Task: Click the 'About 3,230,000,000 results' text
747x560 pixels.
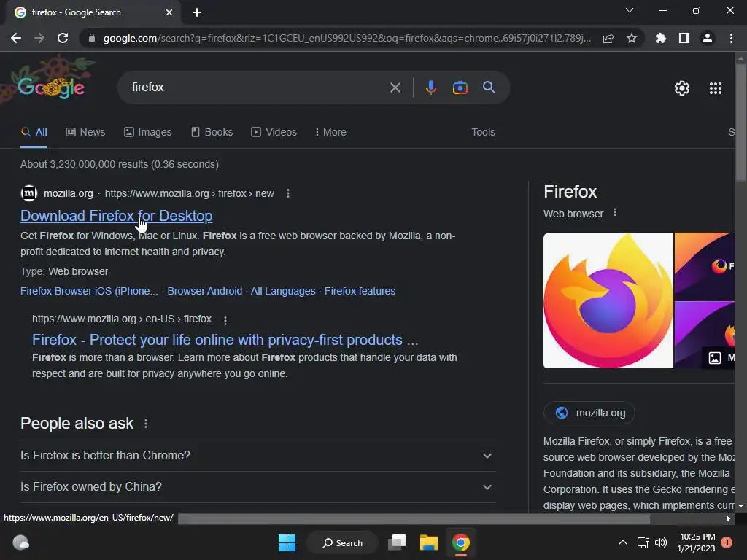Action: [x=120, y=164]
